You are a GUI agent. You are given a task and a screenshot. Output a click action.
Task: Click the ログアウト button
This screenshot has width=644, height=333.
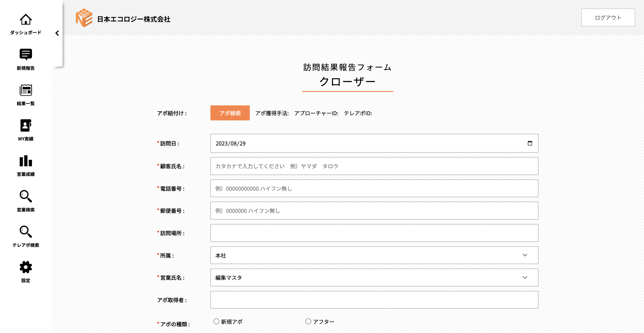(608, 17)
